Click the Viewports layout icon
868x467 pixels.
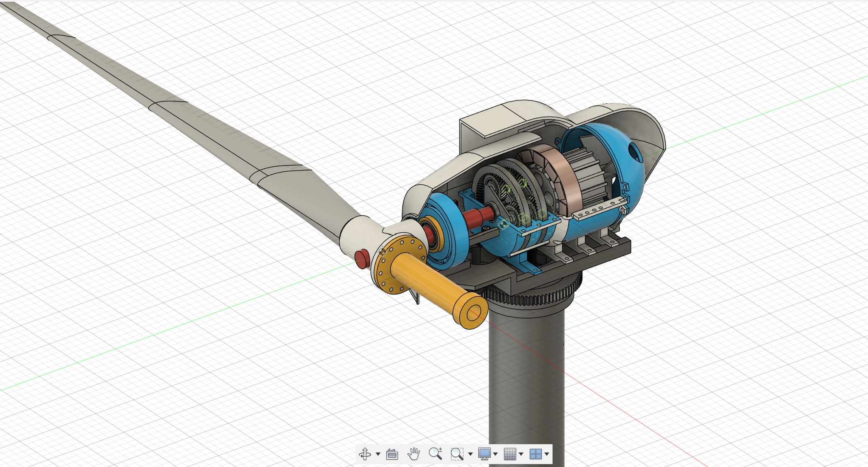point(536,454)
